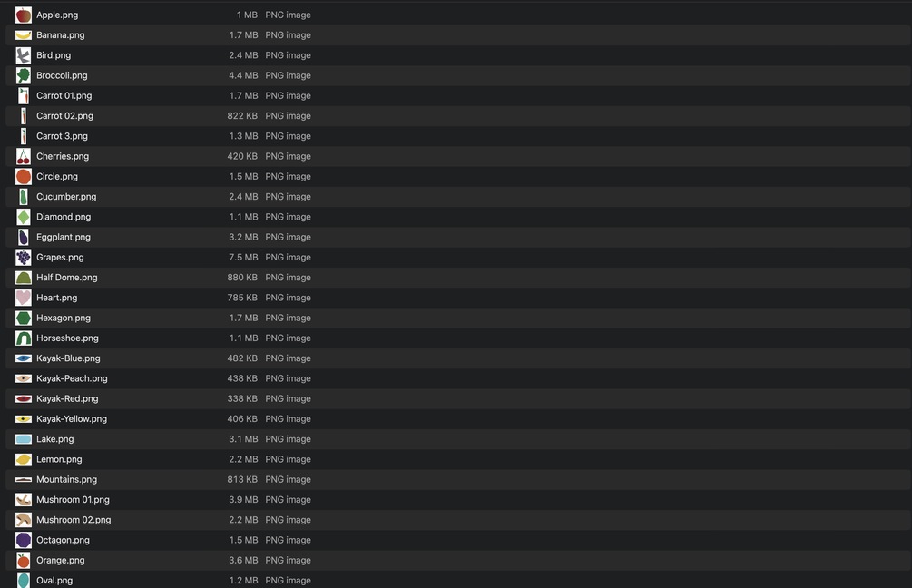Select the Half Dome.png file name
912x588 pixels.
coord(67,278)
